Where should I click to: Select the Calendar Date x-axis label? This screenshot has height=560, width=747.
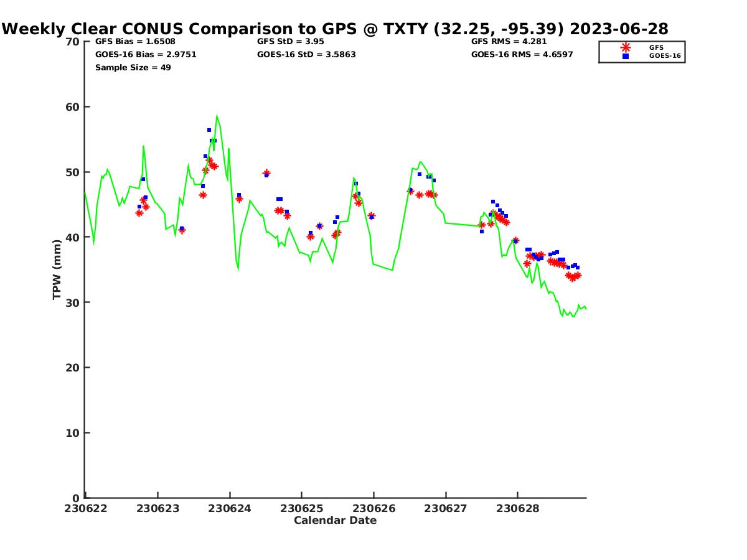click(335, 520)
